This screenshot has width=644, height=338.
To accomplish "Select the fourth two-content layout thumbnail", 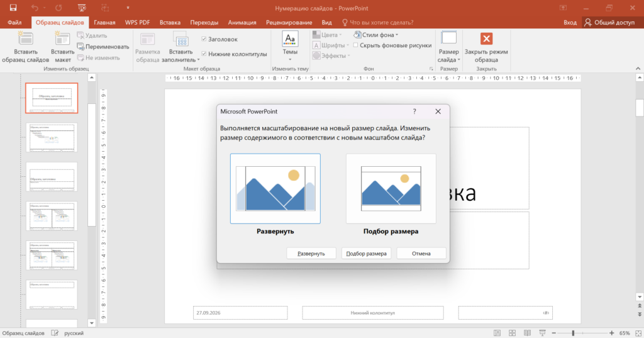I will pyautogui.click(x=52, y=217).
